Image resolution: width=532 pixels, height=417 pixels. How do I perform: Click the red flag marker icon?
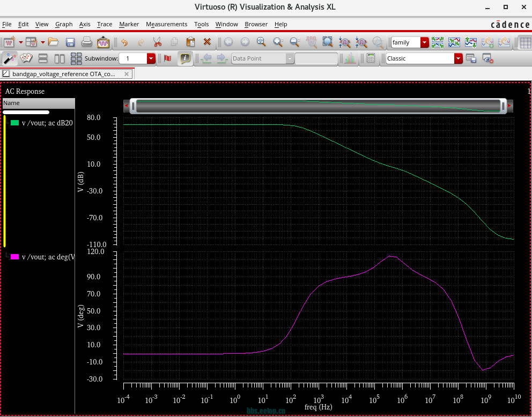pos(167,58)
